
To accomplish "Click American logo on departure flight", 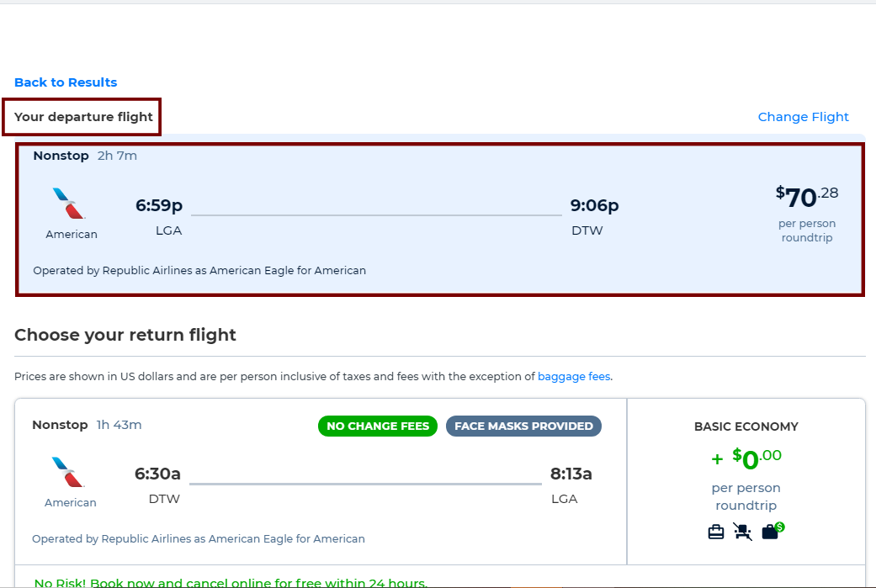I will point(72,204).
